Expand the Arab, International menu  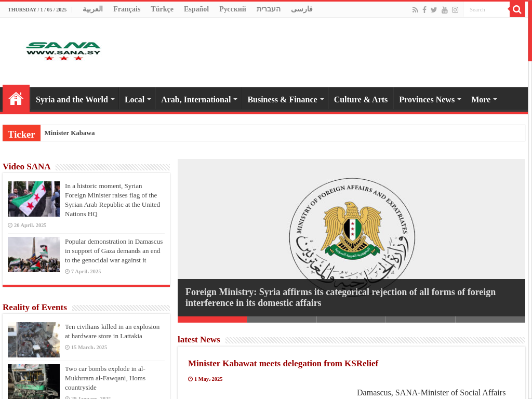199,99
